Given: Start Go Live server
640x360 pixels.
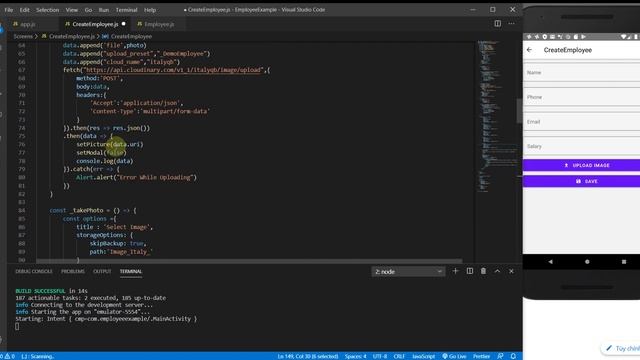Looking at the screenshot, I should click(x=454, y=356).
